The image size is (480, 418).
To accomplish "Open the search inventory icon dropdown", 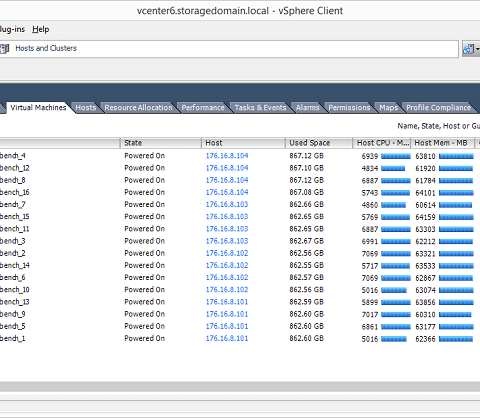I will click(x=471, y=49).
